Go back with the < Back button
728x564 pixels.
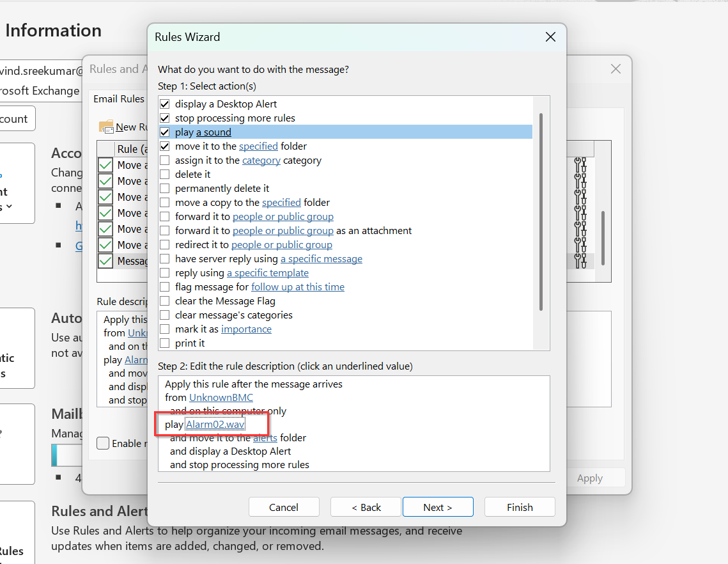(x=366, y=507)
